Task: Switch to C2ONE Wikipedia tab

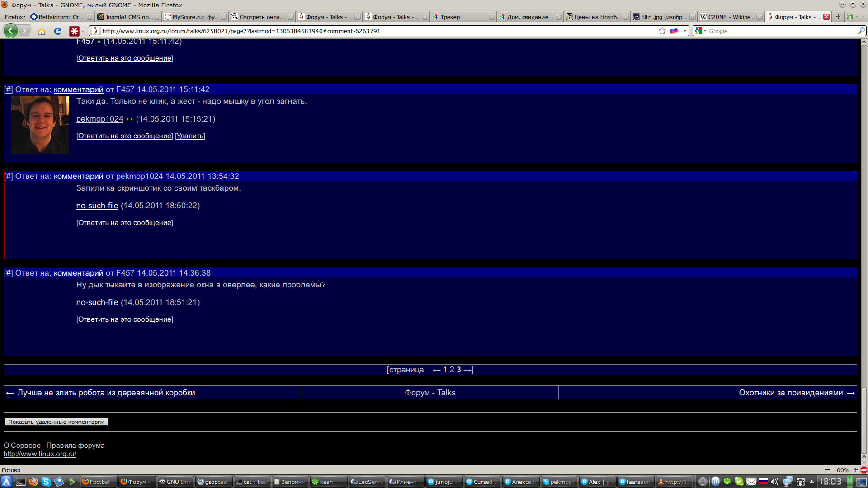Action: [730, 17]
